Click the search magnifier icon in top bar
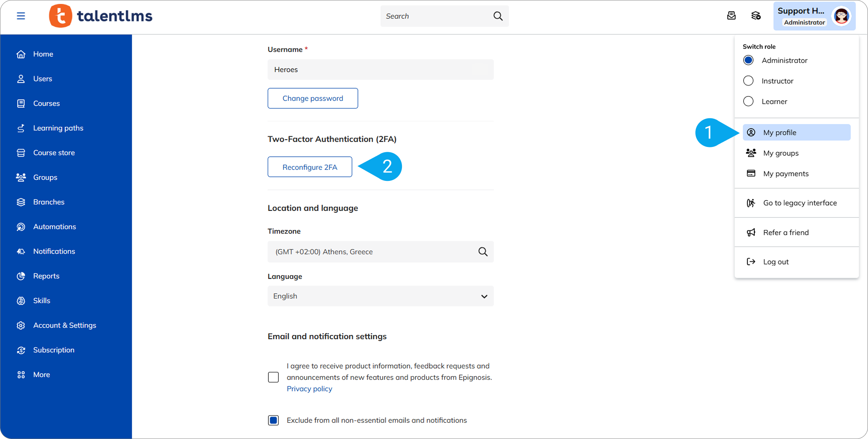Viewport: 868px width, 439px height. point(498,16)
